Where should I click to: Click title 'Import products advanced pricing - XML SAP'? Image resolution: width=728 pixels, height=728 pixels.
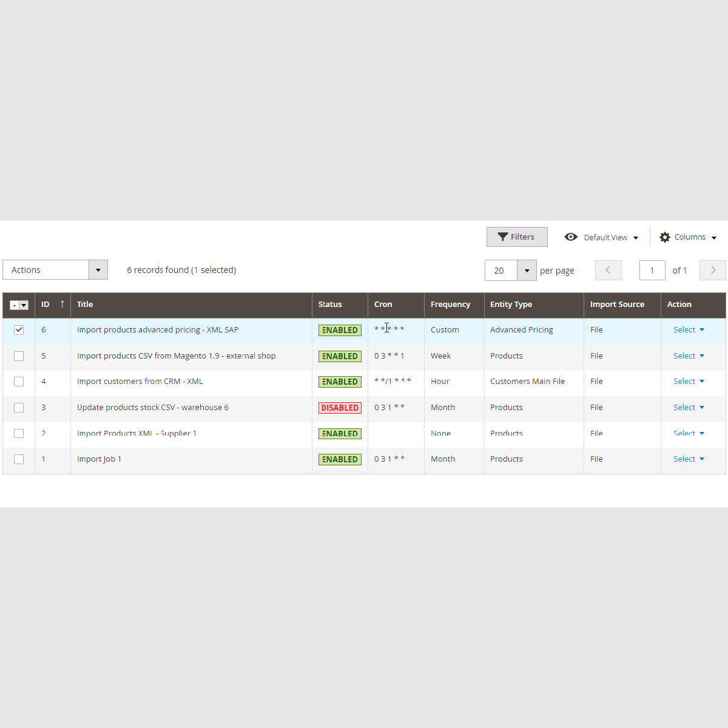(x=158, y=330)
